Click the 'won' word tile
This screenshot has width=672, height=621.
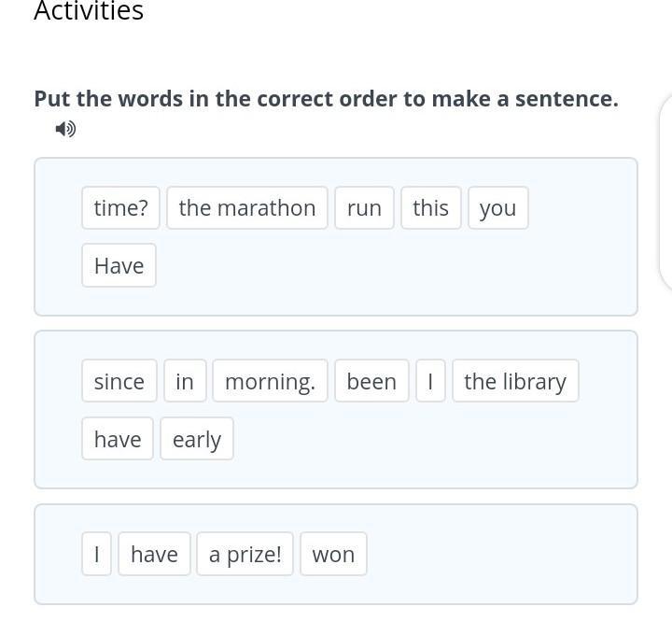(333, 555)
